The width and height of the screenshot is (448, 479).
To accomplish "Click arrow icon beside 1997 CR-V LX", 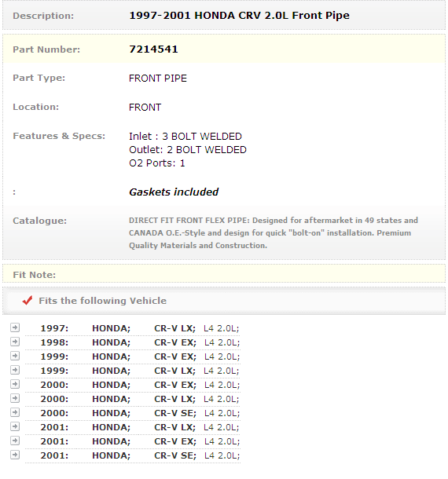I will pos(15,327).
